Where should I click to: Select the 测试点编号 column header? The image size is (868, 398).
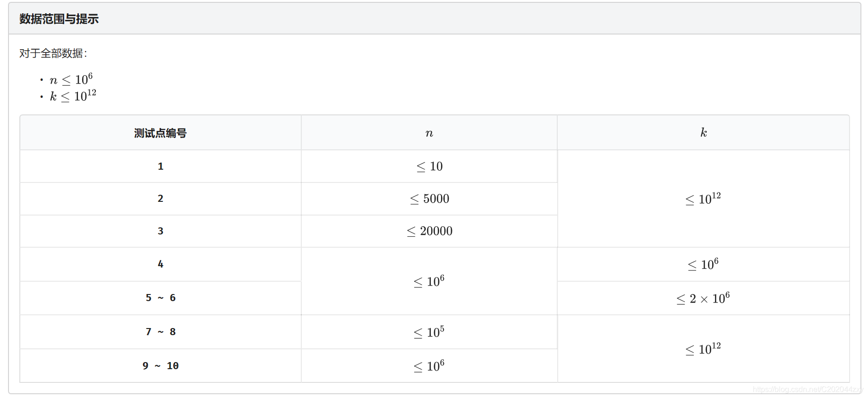coord(161,133)
